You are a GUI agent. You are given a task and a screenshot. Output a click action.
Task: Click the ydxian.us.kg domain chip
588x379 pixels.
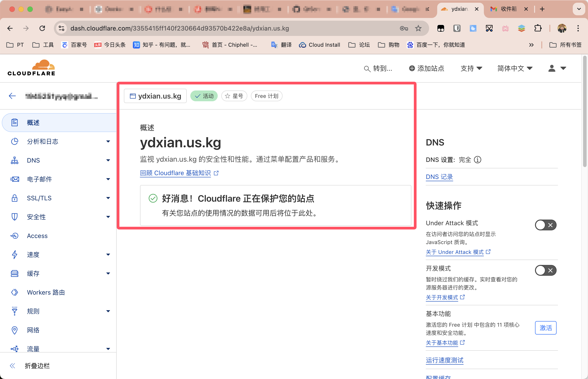155,96
